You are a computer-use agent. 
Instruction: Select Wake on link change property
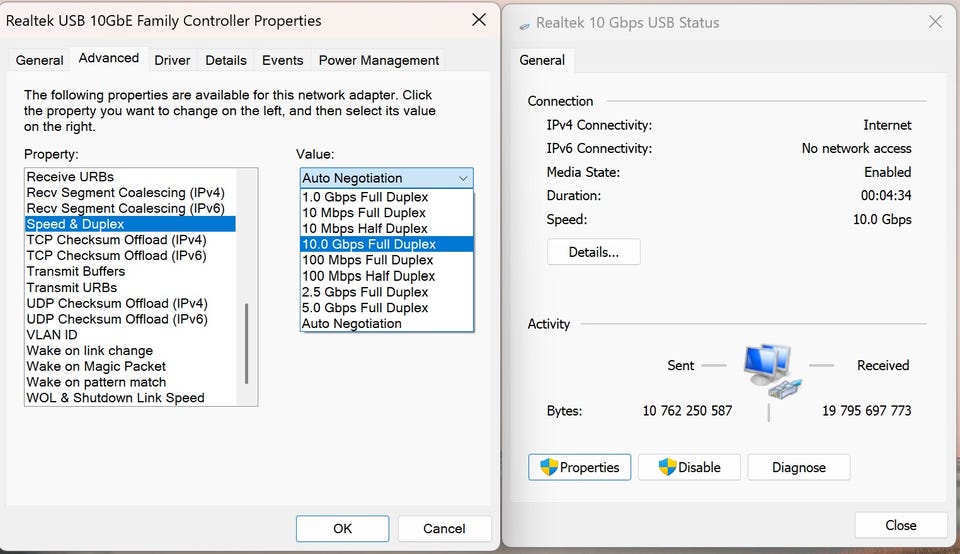pyautogui.click(x=130, y=351)
